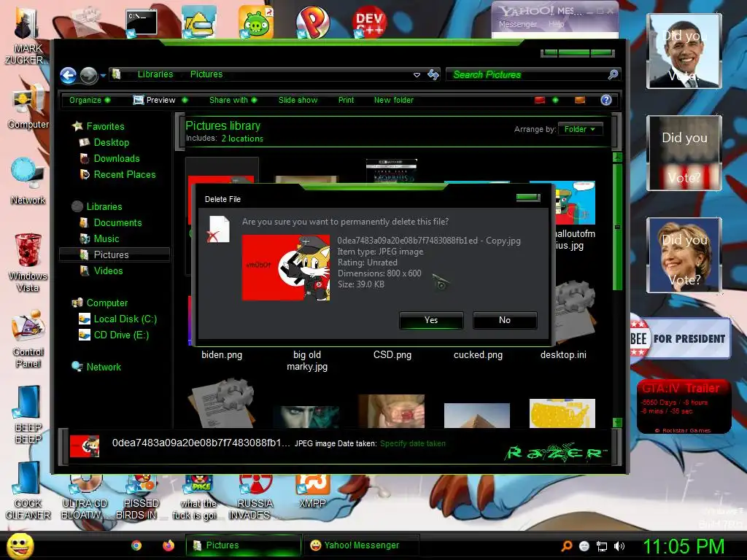Launch Chrome from the taskbar
This screenshot has height=560, width=747.
point(136,545)
